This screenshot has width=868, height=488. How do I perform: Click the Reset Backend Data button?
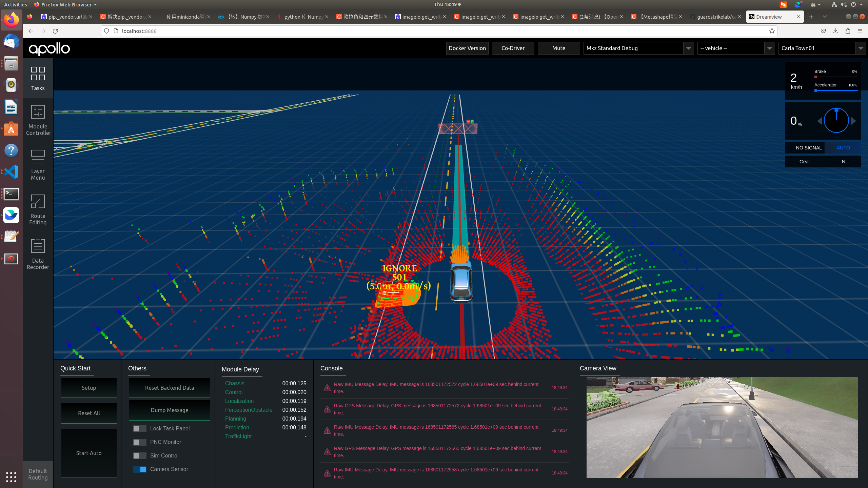pos(170,388)
